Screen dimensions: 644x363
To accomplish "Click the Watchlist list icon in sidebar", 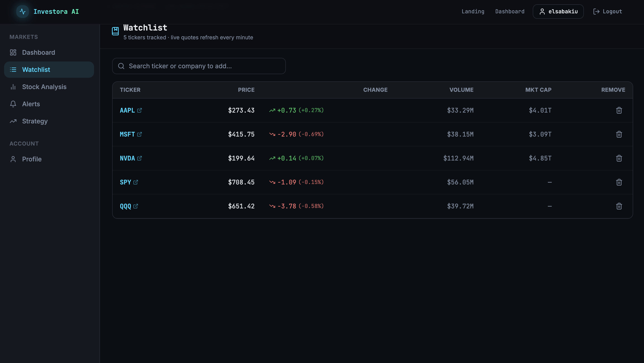I will coord(13,70).
